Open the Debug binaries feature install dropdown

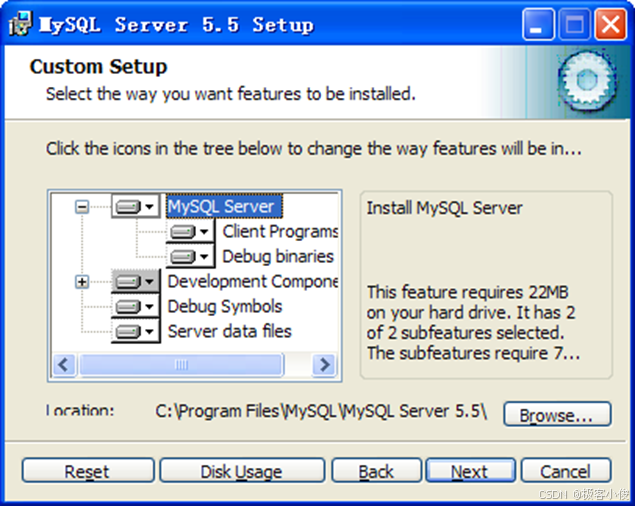190,256
